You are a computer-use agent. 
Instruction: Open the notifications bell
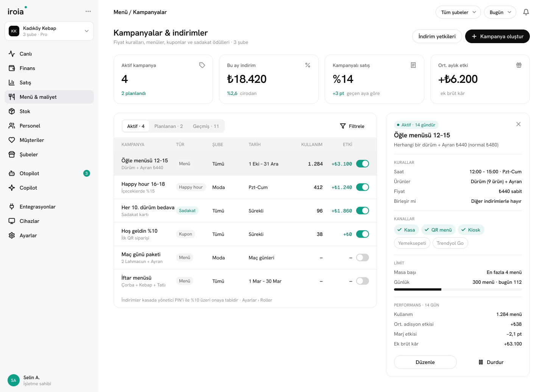tap(526, 12)
